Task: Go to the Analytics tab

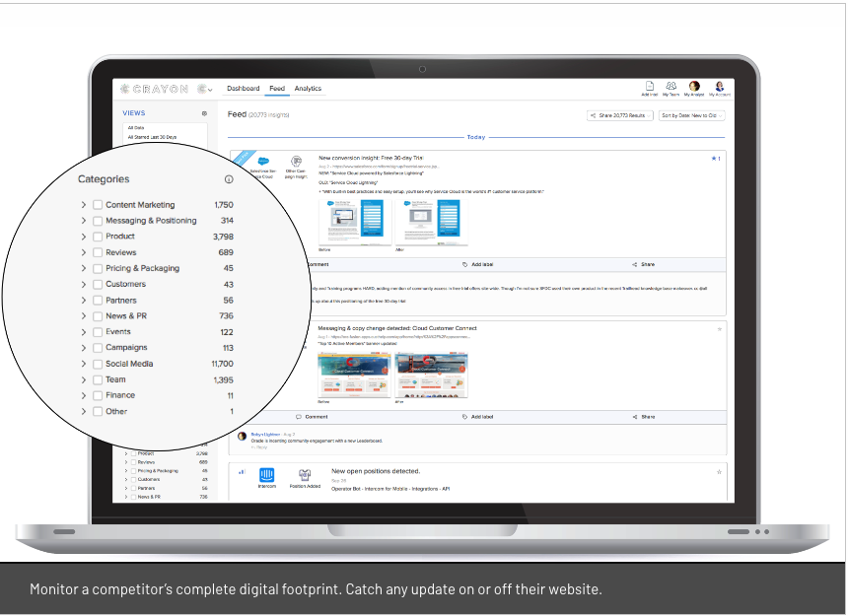Action: pyautogui.click(x=308, y=89)
